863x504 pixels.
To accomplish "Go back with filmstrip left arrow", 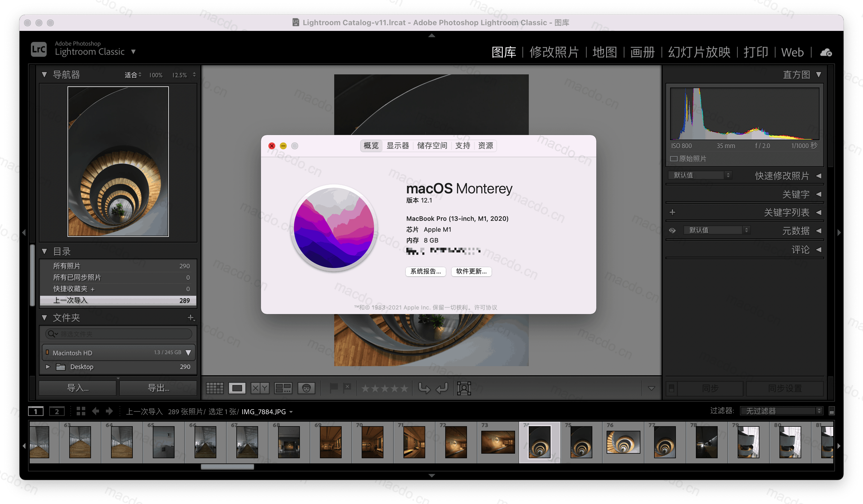I will 96,411.
